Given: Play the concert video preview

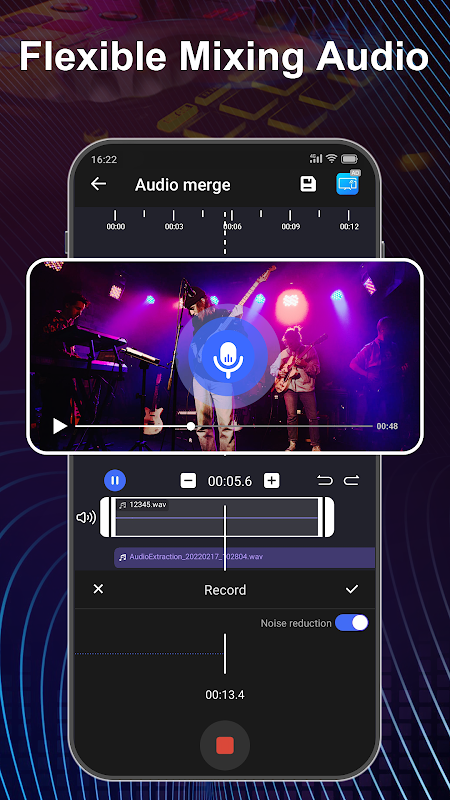Looking at the screenshot, I should click(60, 426).
